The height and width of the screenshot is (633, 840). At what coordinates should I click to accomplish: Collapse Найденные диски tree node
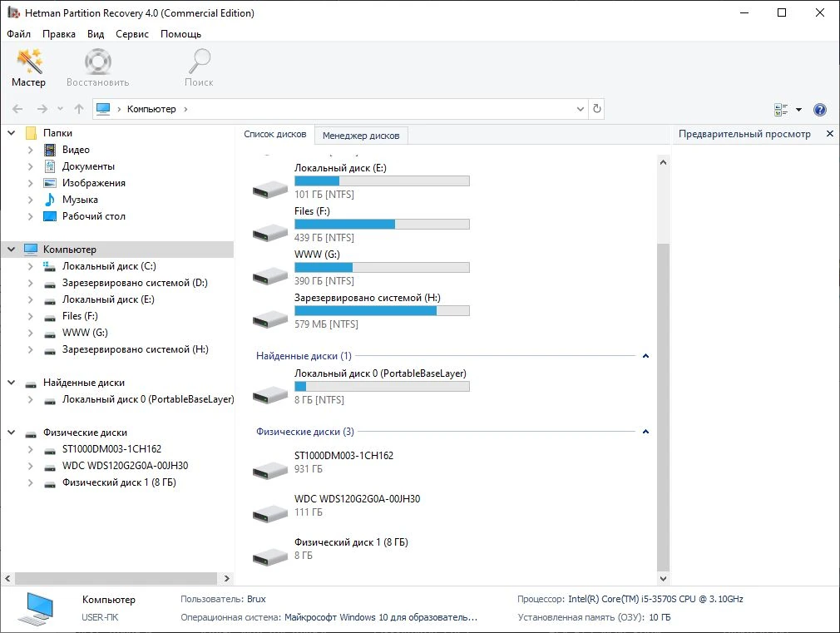click(x=12, y=382)
